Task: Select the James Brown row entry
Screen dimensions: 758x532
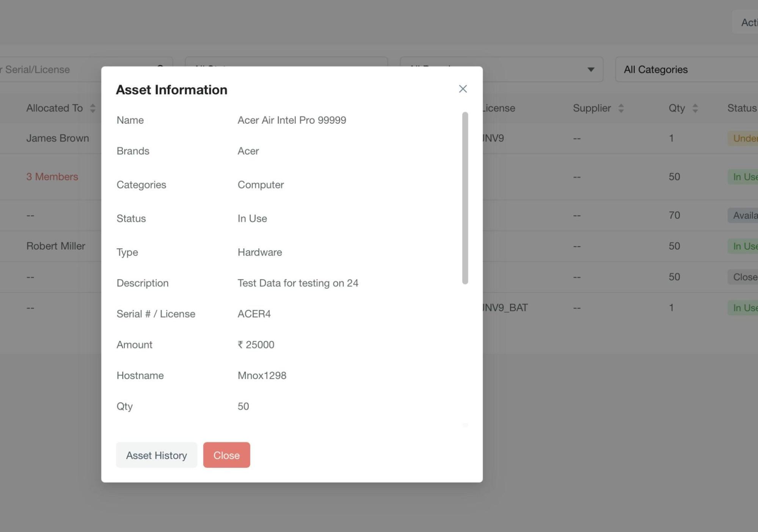Action: 57,138
